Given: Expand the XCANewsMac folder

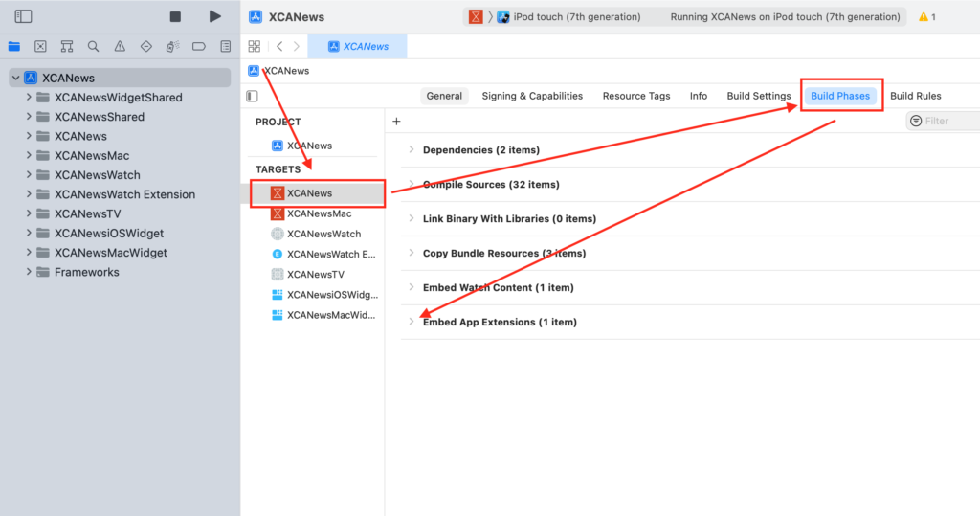Looking at the screenshot, I should 29,156.
